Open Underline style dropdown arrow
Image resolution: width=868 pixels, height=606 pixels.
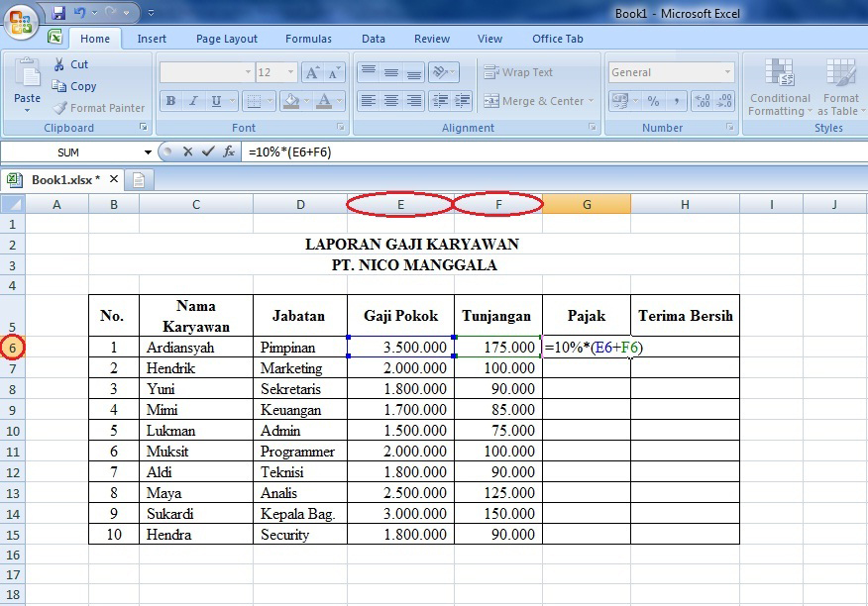pyautogui.click(x=233, y=101)
